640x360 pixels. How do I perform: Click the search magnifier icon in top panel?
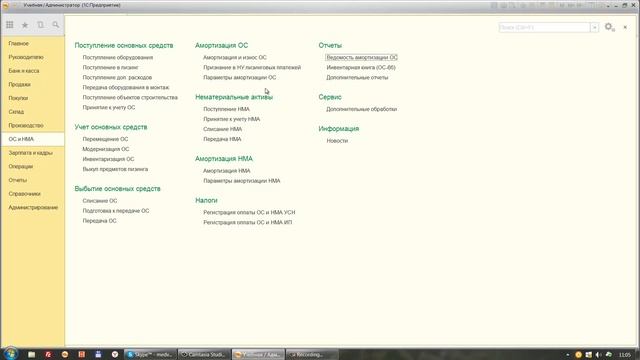56,25
